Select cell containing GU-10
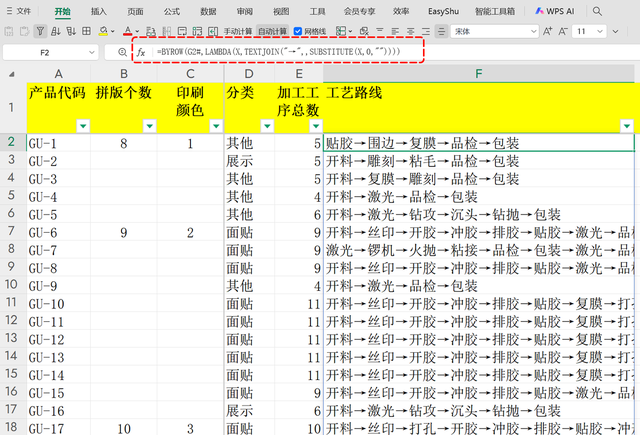 tap(58, 304)
